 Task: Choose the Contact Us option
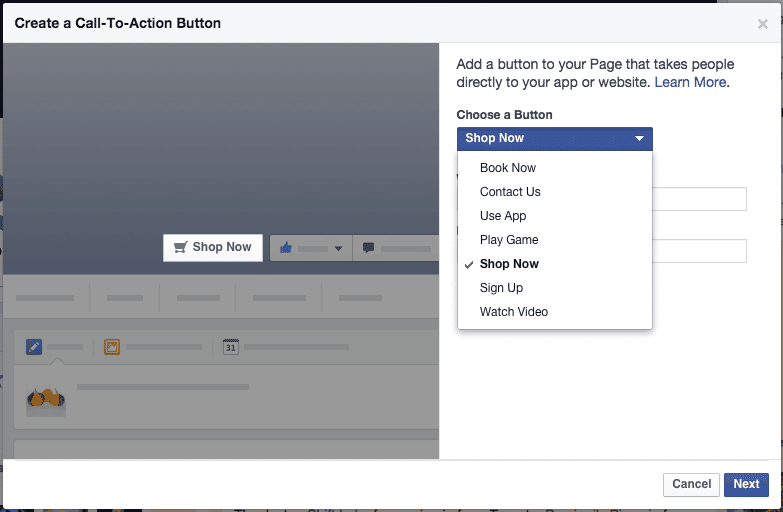pos(510,192)
